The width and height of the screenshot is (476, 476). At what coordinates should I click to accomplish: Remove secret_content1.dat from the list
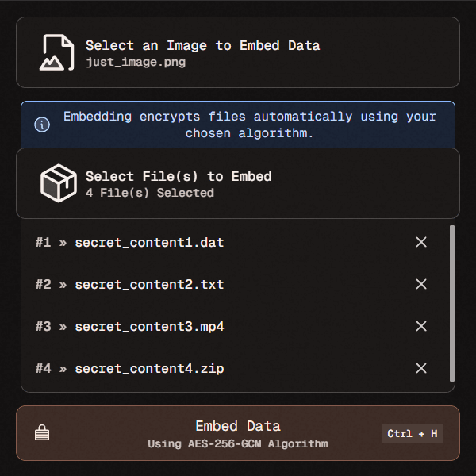(x=421, y=242)
